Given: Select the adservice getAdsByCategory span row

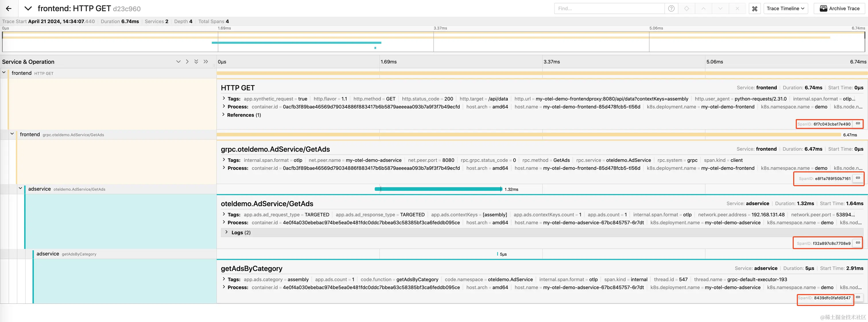Looking at the screenshot, I should pos(66,254).
